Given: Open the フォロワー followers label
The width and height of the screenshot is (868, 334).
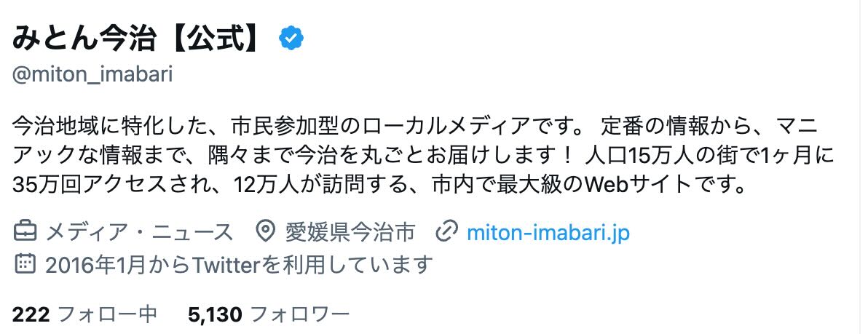Looking at the screenshot, I should tap(300, 314).
